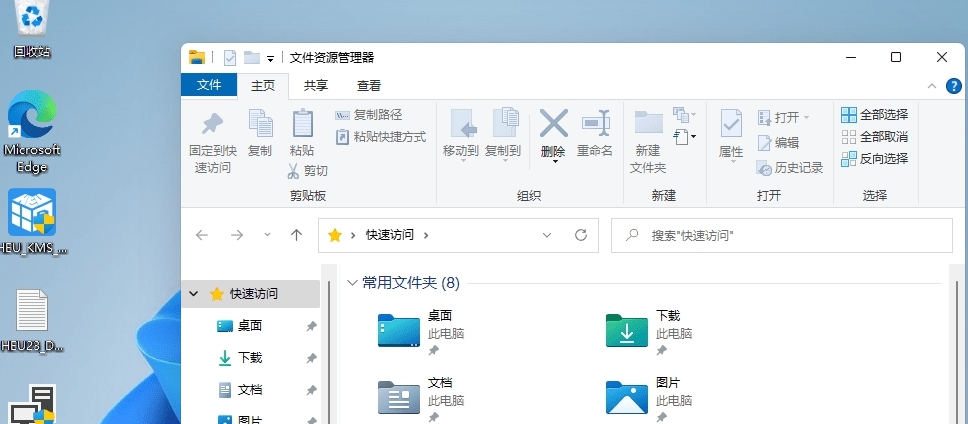The width and height of the screenshot is (968, 424).
Task: Select the 文档 folder icon in the file list
Action: pos(399,397)
